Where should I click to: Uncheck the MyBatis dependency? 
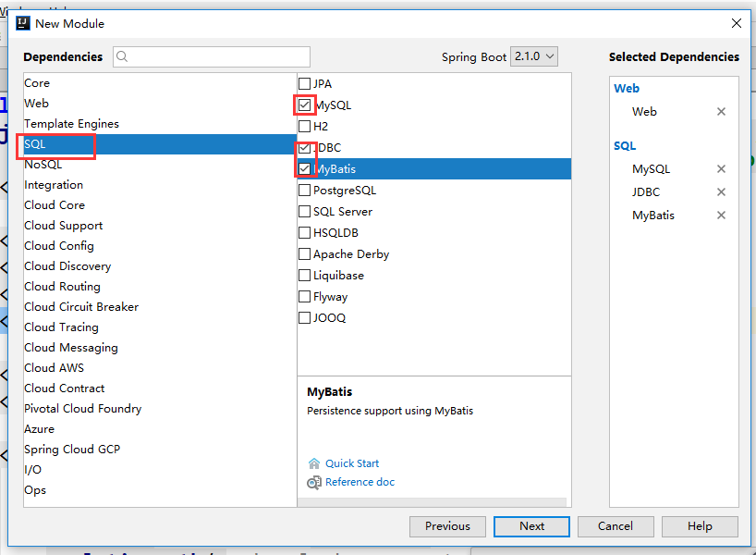304,169
